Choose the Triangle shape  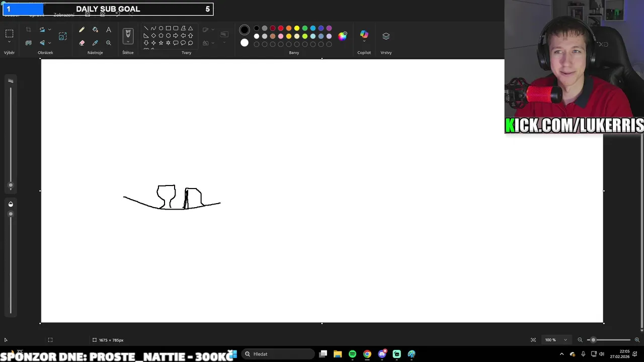190,28
